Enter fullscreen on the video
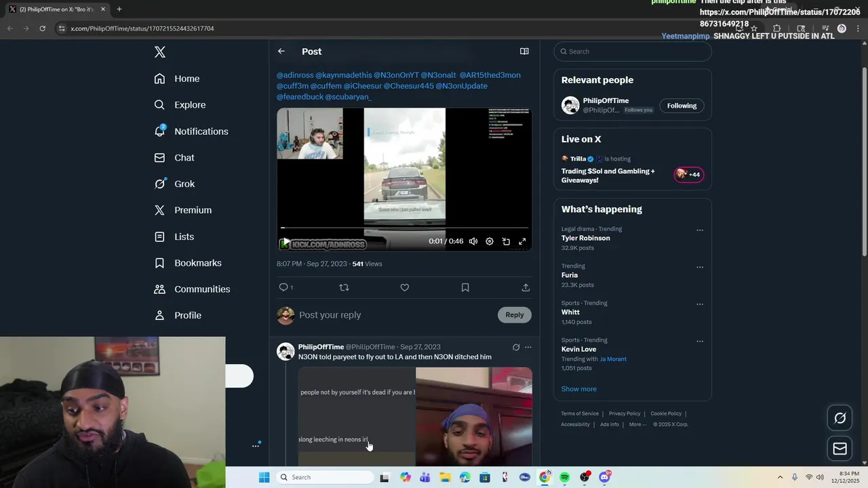The height and width of the screenshot is (488, 868). tap(522, 241)
